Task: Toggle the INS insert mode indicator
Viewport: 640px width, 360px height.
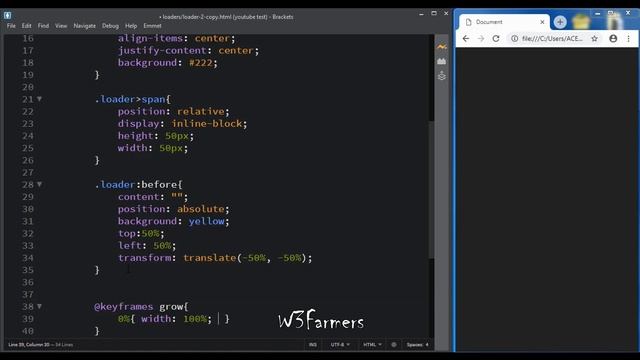Action: pyautogui.click(x=313, y=344)
